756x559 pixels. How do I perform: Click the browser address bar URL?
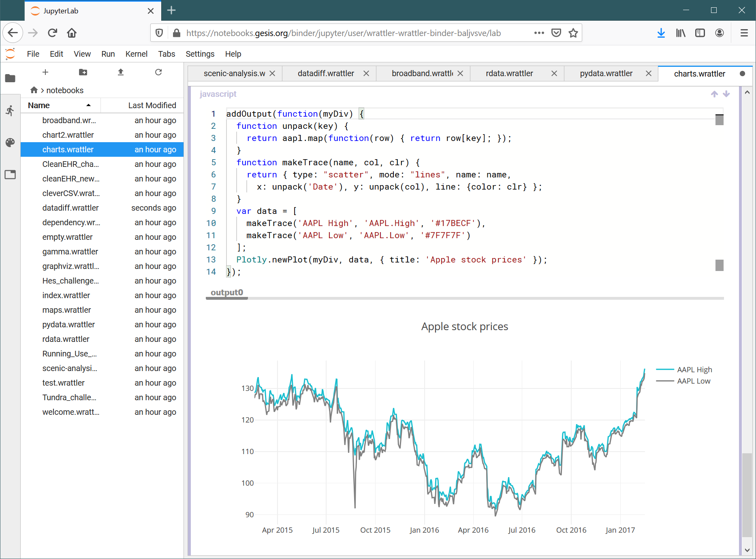(344, 33)
